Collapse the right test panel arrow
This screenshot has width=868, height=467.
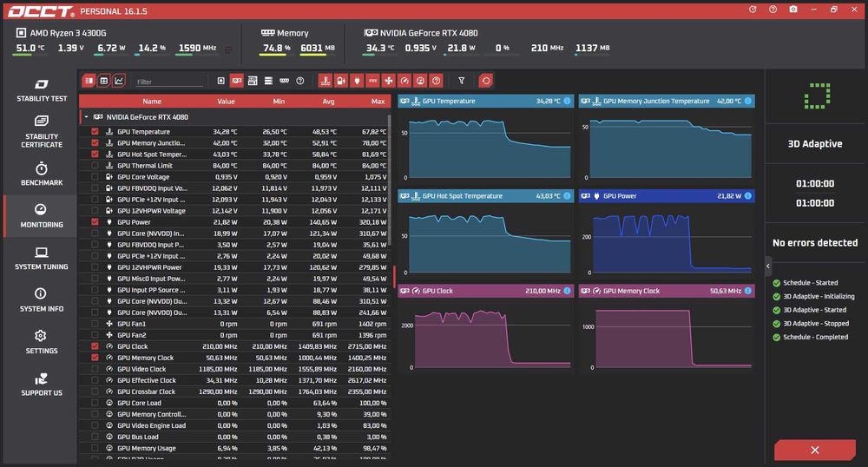tap(768, 266)
